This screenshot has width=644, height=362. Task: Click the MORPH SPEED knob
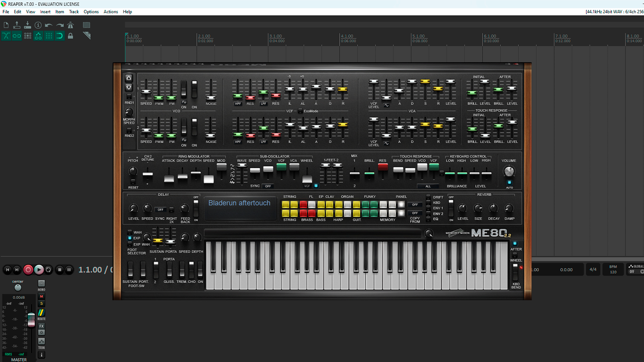(x=128, y=112)
